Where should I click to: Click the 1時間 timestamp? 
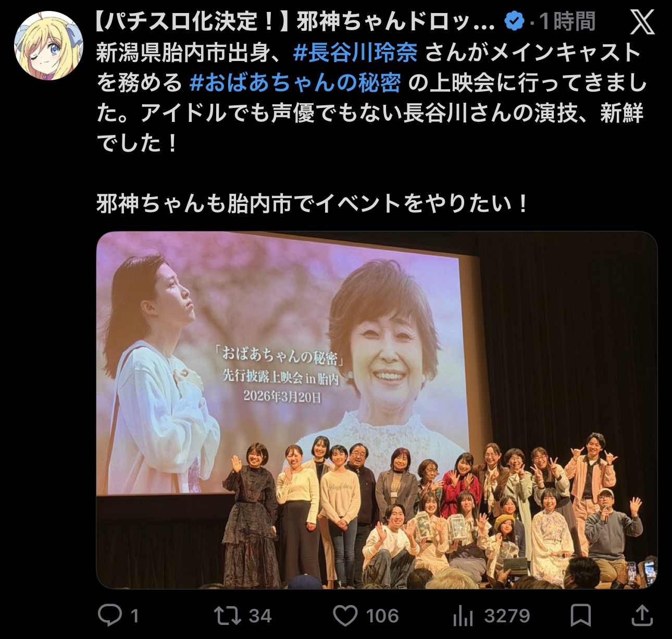click(567, 22)
